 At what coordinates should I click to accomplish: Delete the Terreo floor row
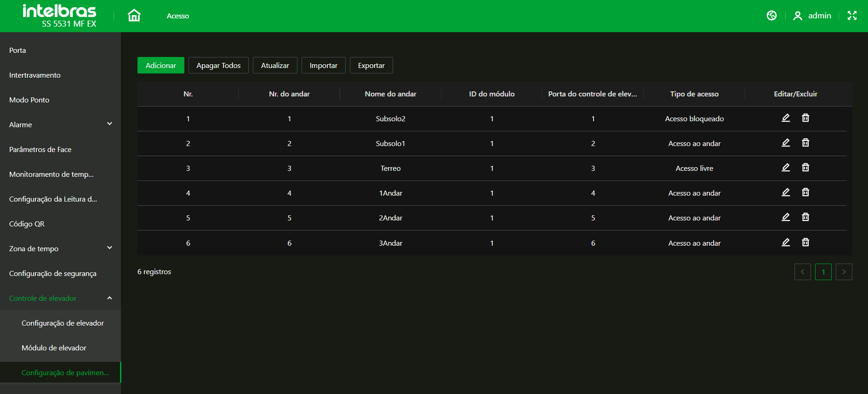click(805, 168)
